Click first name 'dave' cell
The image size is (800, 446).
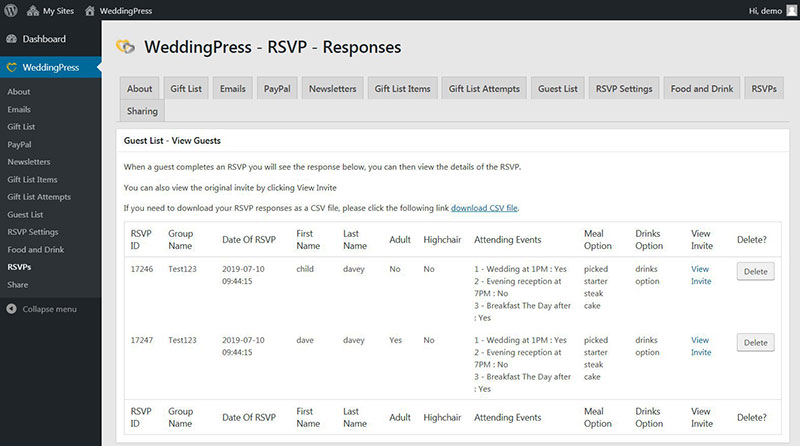tap(305, 340)
